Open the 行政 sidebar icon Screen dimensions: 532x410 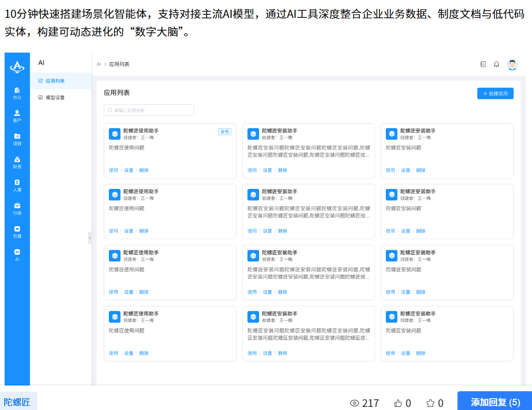point(17,209)
